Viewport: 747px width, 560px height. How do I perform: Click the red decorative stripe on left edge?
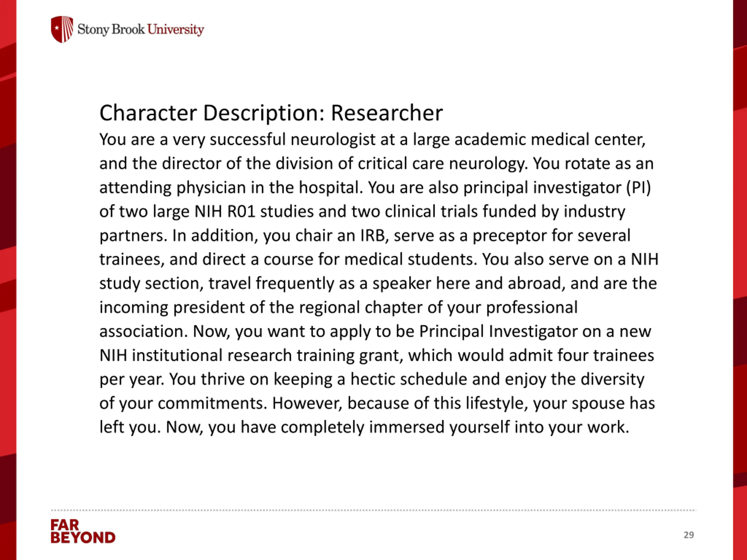8,280
